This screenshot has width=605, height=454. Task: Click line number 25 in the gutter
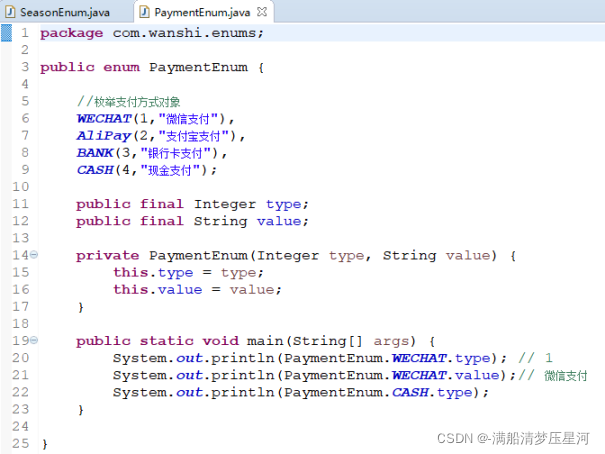[x=20, y=444]
